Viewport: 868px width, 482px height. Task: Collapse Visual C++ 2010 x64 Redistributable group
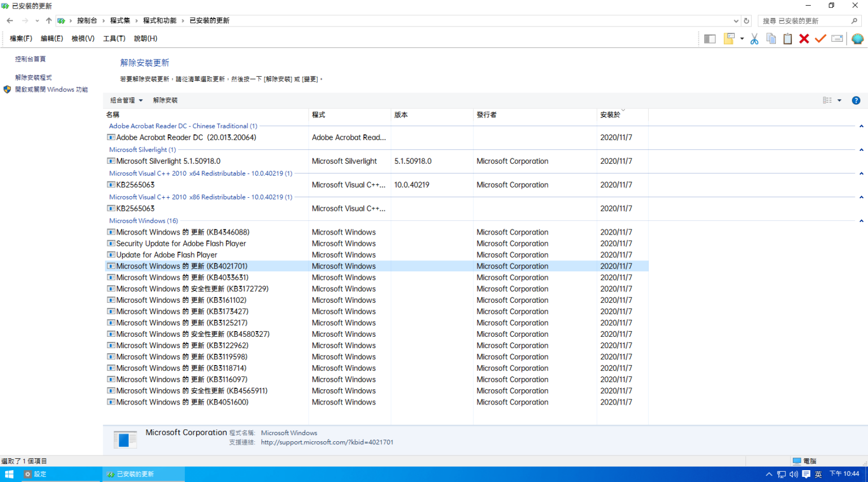[861, 173]
